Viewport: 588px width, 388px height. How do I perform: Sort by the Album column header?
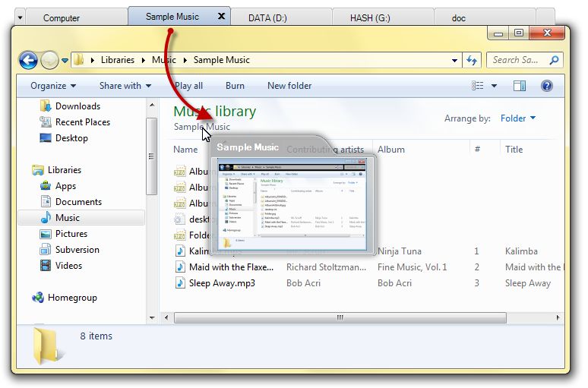coord(391,150)
